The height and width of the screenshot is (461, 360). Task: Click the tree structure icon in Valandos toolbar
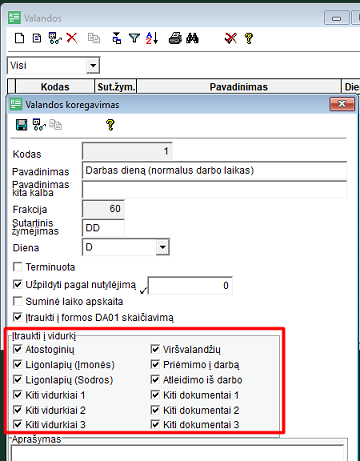pyautogui.click(x=117, y=38)
